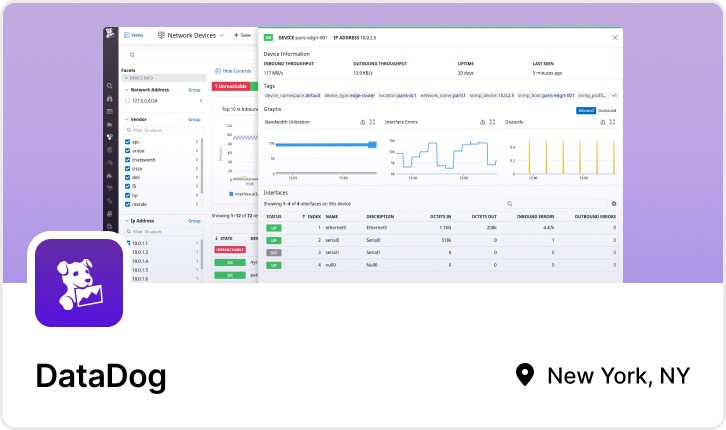Click the Datadog logo atop dark sidebar
This screenshot has width=726, height=430.
click(x=110, y=33)
